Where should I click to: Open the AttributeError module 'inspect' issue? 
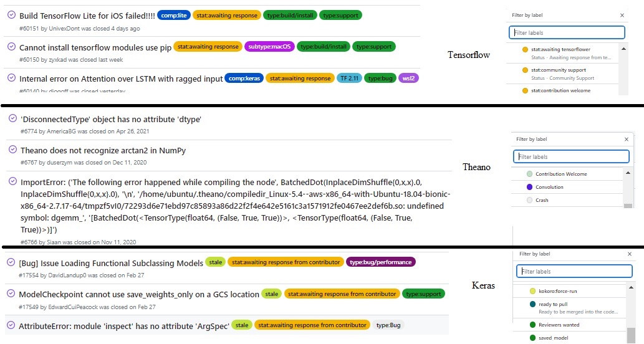point(123,326)
